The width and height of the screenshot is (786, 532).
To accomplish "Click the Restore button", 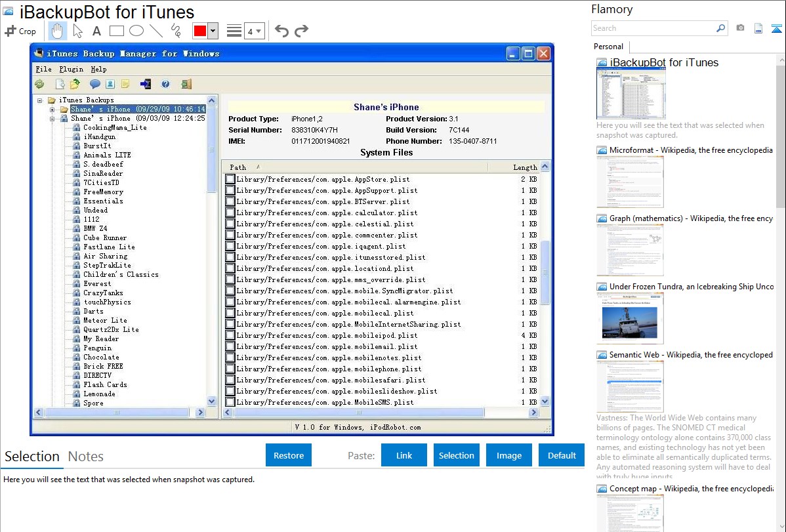I will point(289,455).
